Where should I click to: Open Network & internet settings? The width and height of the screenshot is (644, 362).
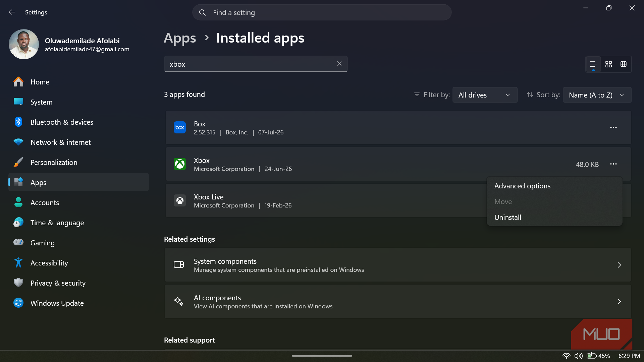point(78,142)
